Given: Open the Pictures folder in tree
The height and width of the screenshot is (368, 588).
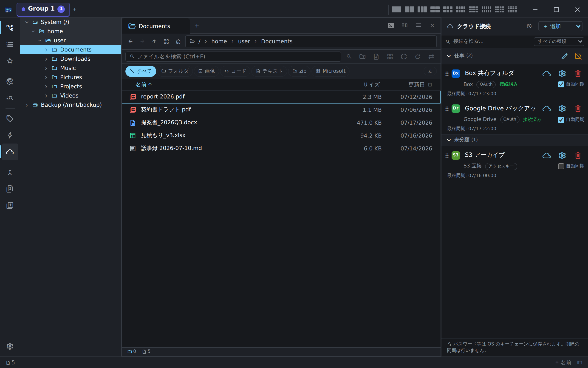Looking at the screenshot, I should point(71,78).
